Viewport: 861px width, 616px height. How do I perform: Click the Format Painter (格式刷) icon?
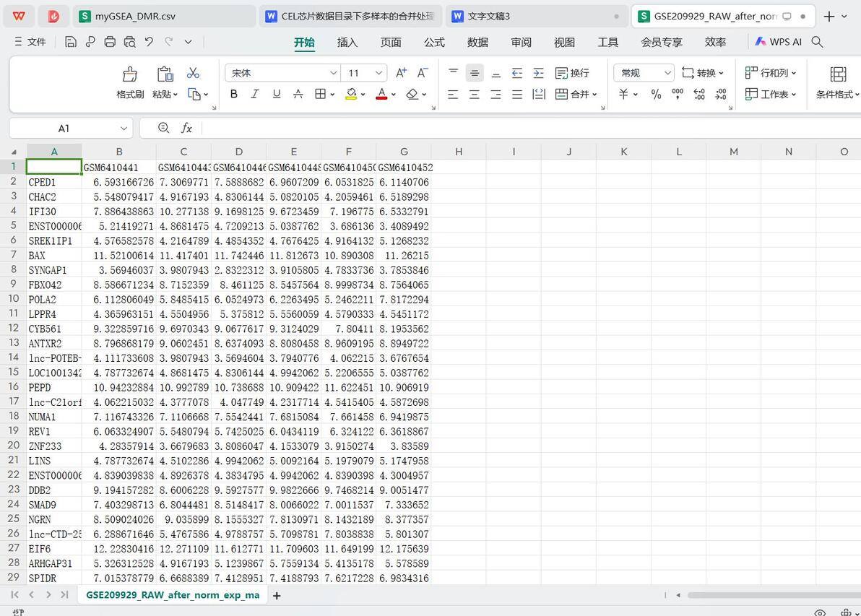pos(129,74)
